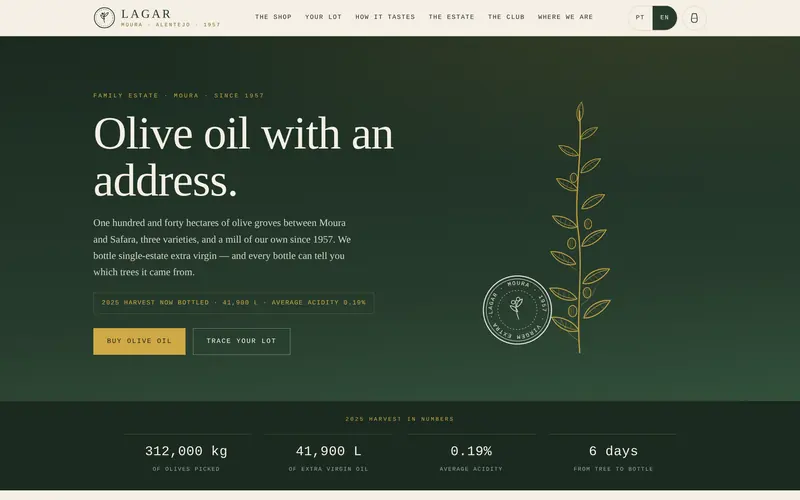
Task: Click the paragraph starting 'One hundred and forty hectares'
Action: [x=222, y=247]
